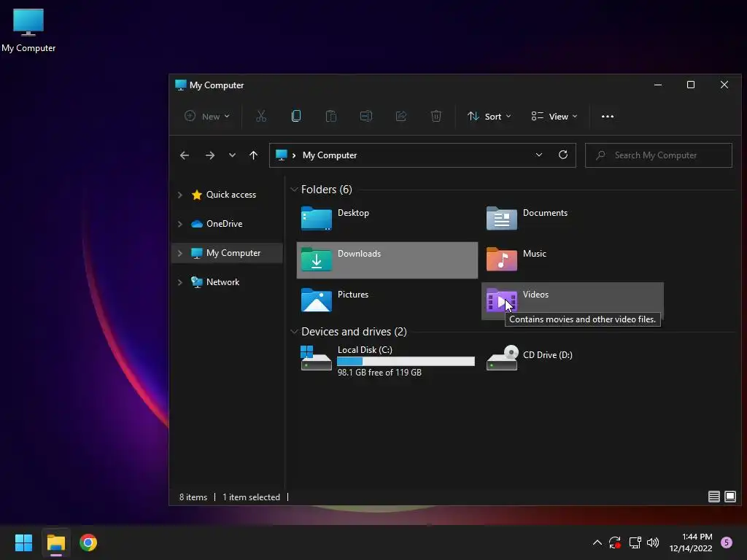Select the Pictures folder icon
The image size is (747, 560).
317,300
